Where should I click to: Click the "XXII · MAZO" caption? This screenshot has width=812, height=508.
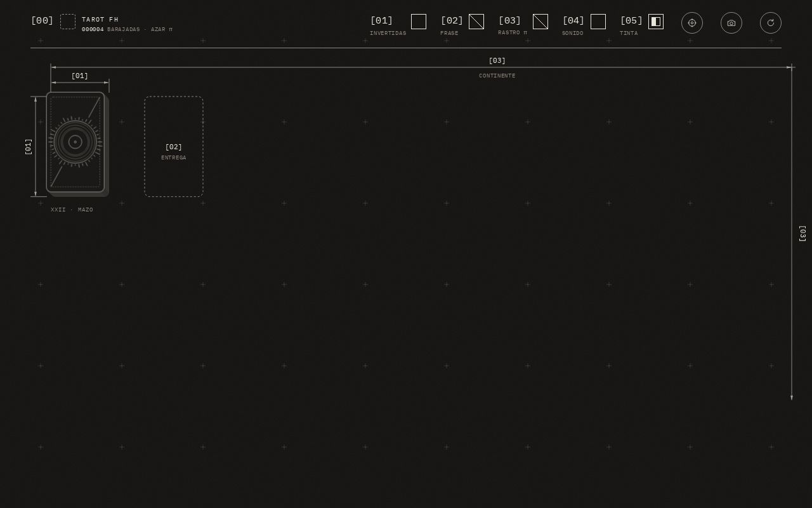[x=72, y=210]
